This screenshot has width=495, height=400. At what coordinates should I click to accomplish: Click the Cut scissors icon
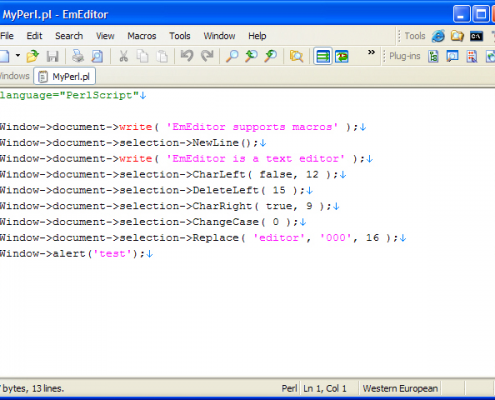tap(123, 56)
